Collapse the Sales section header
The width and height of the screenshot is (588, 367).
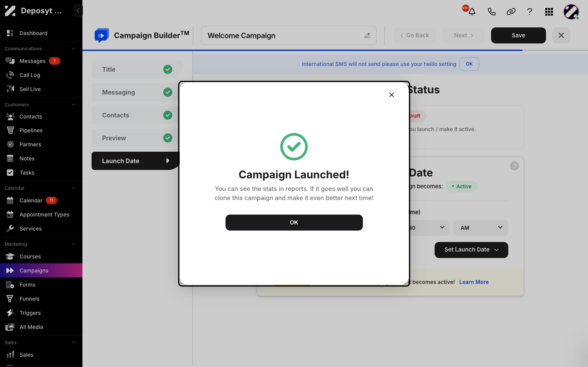74,343
